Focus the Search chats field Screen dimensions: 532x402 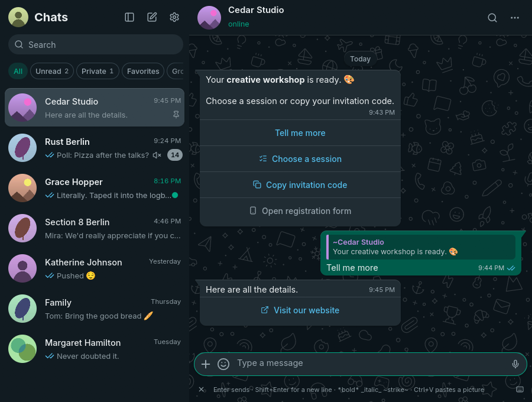click(x=96, y=44)
